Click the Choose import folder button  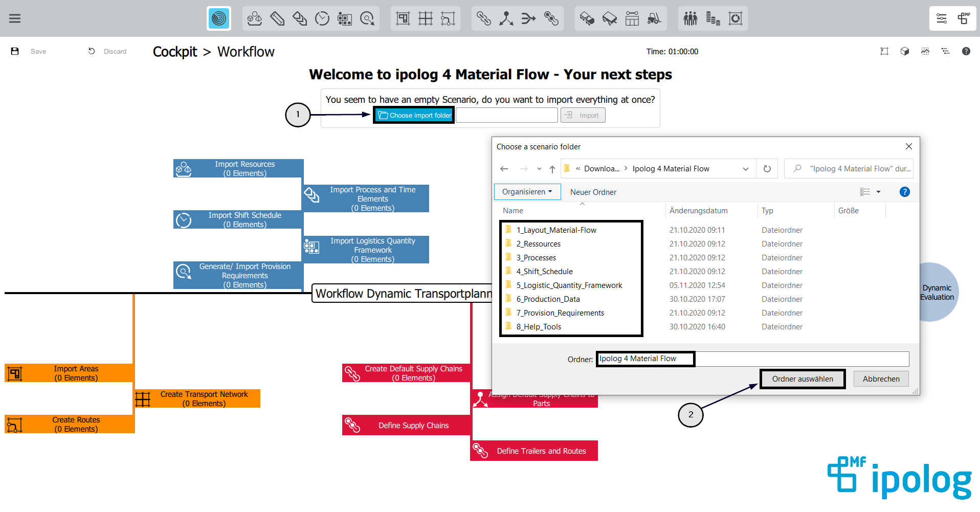click(x=414, y=115)
